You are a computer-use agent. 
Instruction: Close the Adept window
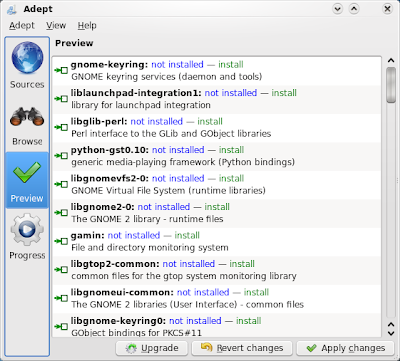click(x=387, y=9)
